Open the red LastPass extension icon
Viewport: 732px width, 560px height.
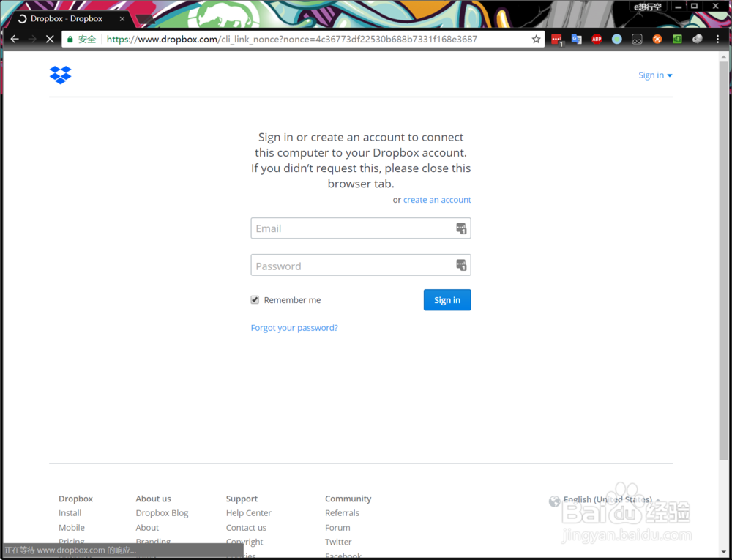[556, 40]
